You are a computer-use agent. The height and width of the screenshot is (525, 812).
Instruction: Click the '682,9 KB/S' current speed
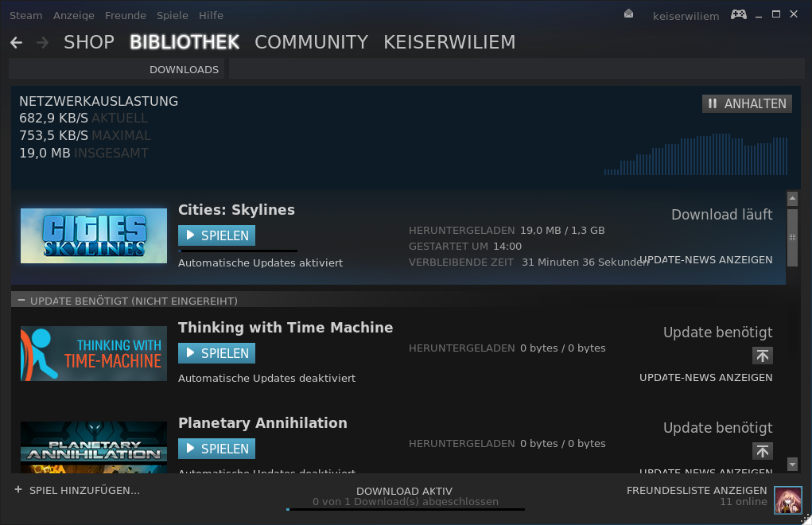click(54, 118)
